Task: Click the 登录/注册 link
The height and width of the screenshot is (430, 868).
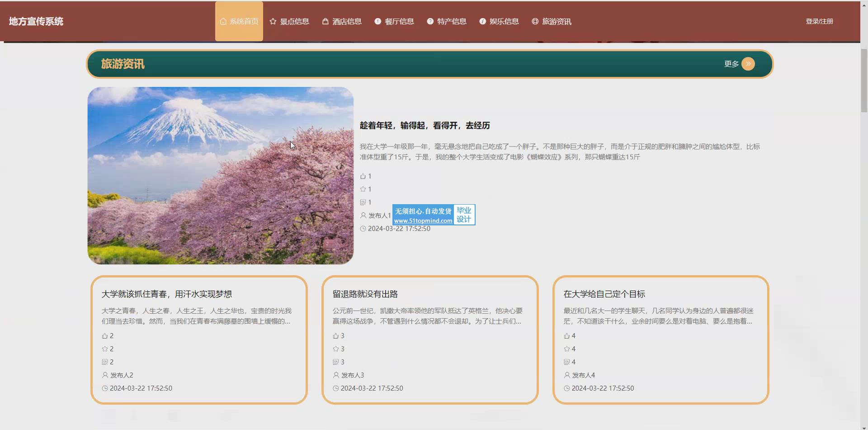Action: click(819, 21)
